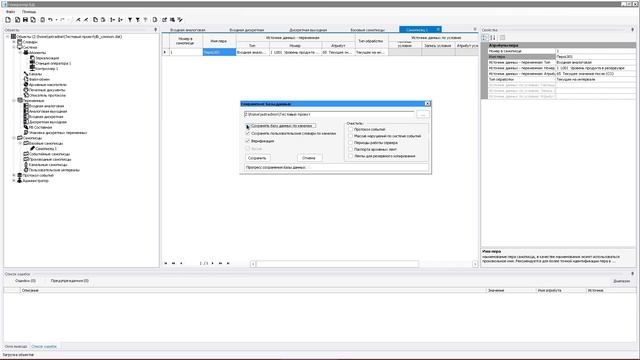640x360 pixels.
Task: Pin the Список ошибок panel
Action: click(x=633, y=274)
